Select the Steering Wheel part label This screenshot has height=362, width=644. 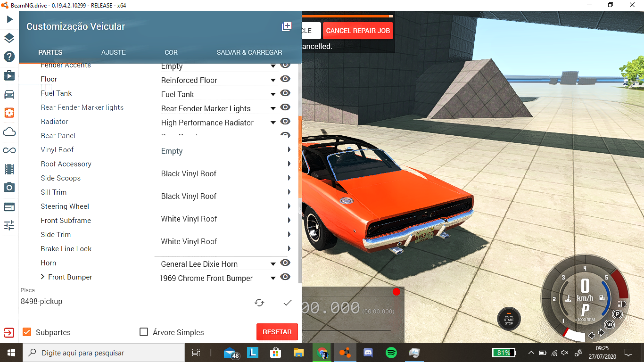tap(65, 206)
